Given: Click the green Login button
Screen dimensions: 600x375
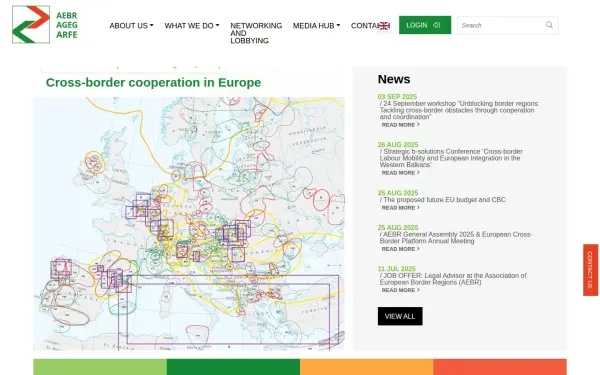Looking at the screenshot, I should coord(425,25).
